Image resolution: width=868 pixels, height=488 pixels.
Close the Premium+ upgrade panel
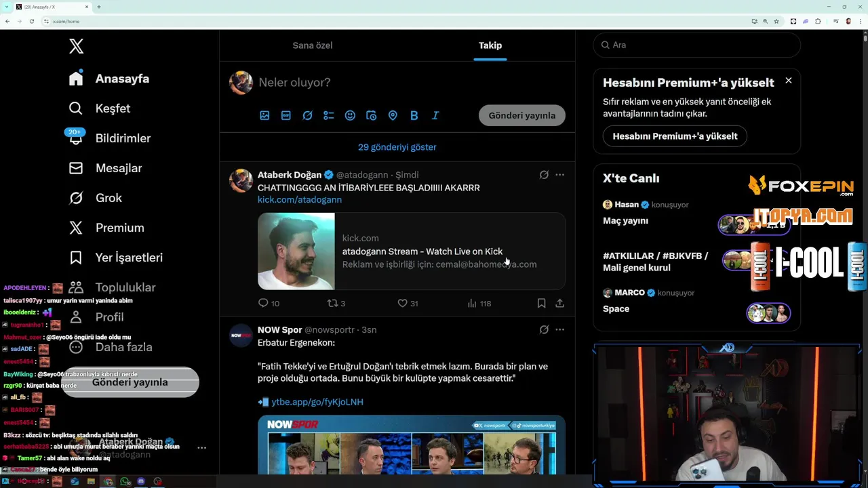(x=788, y=81)
